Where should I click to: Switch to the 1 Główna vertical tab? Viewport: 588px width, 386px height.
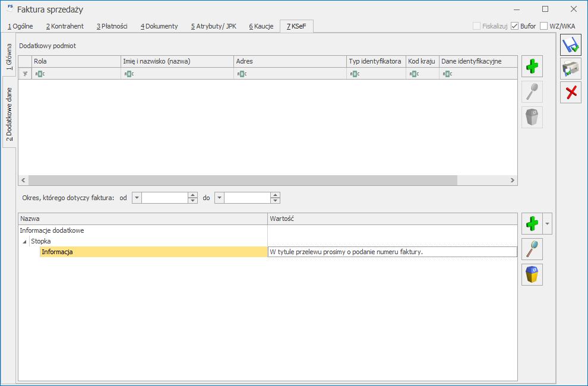coord(9,57)
